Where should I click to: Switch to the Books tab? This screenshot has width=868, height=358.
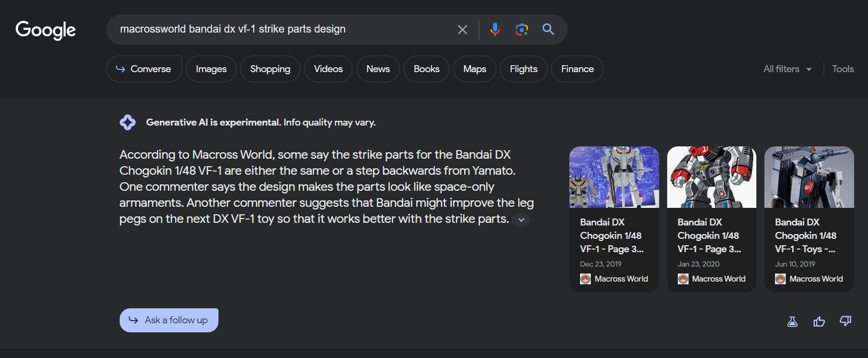click(x=426, y=69)
